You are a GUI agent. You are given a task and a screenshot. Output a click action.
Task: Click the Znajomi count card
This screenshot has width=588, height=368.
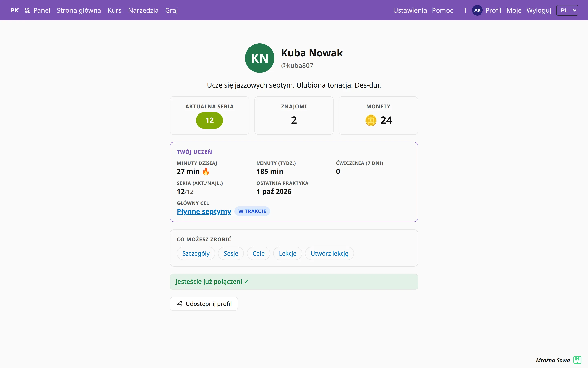tap(294, 115)
